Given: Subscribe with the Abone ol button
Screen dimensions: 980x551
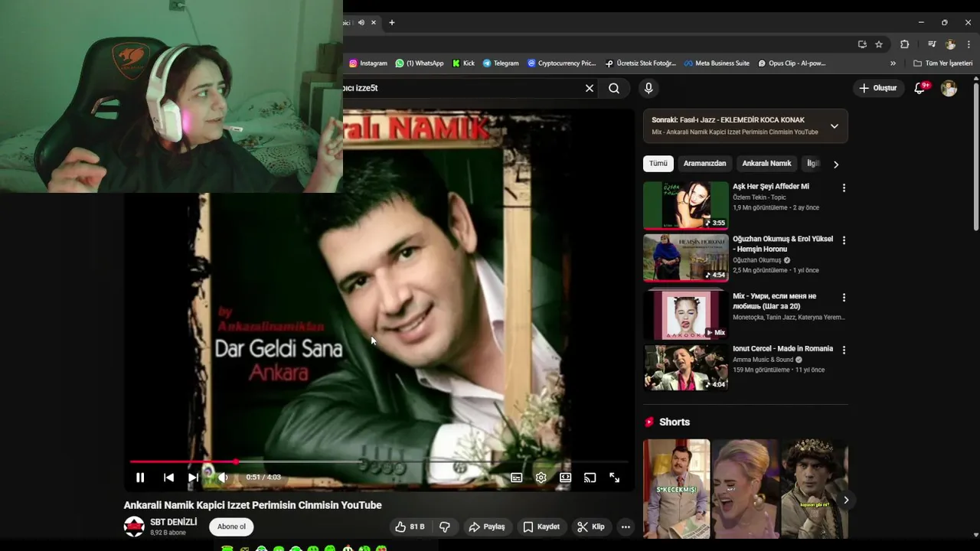Looking at the screenshot, I should coord(231,527).
